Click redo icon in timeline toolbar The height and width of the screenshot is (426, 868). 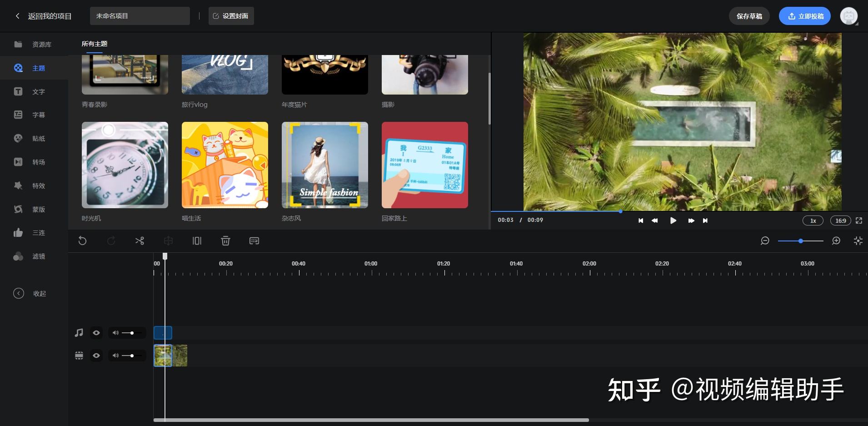pos(111,241)
